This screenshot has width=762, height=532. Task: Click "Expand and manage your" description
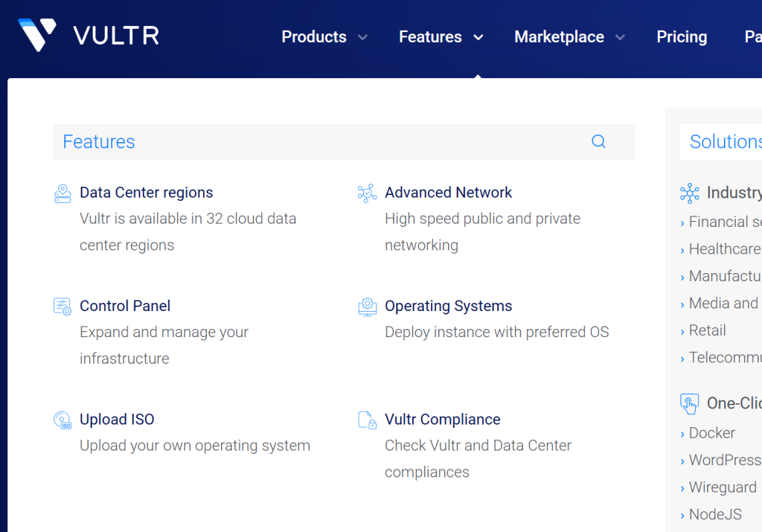164,333
